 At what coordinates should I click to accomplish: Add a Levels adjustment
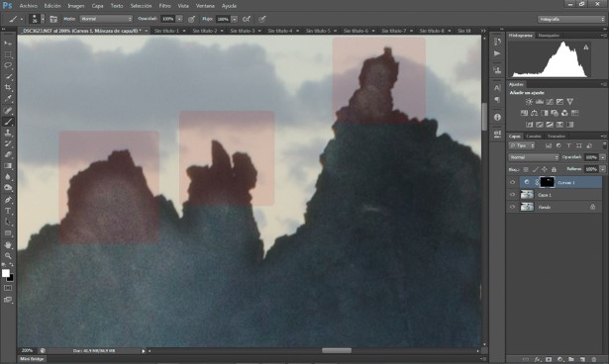(x=539, y=102)
